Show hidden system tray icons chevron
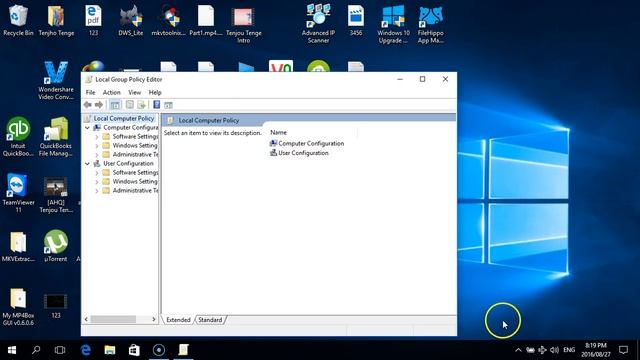The image size is (640, 360). [x=518, y=350]
